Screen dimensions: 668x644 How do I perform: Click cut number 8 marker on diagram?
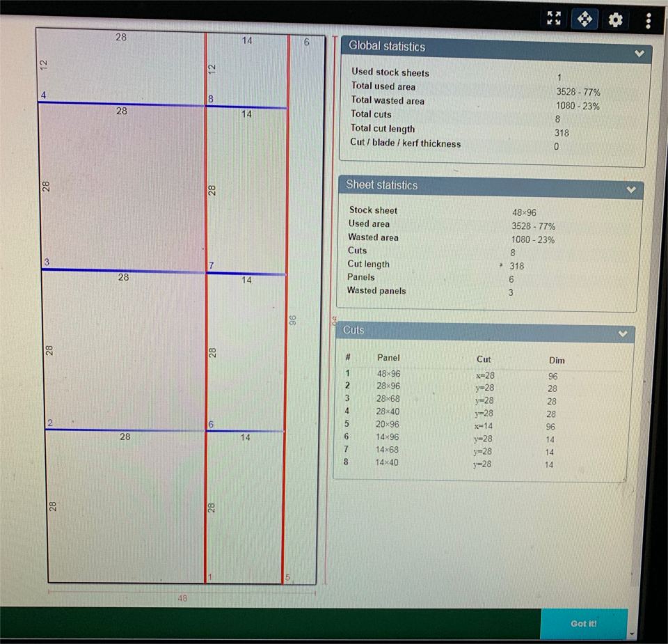tap(210, 99)
